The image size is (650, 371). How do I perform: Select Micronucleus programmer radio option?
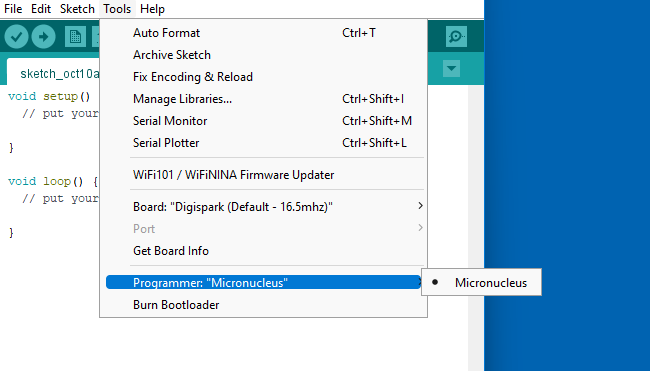point(481,282)
